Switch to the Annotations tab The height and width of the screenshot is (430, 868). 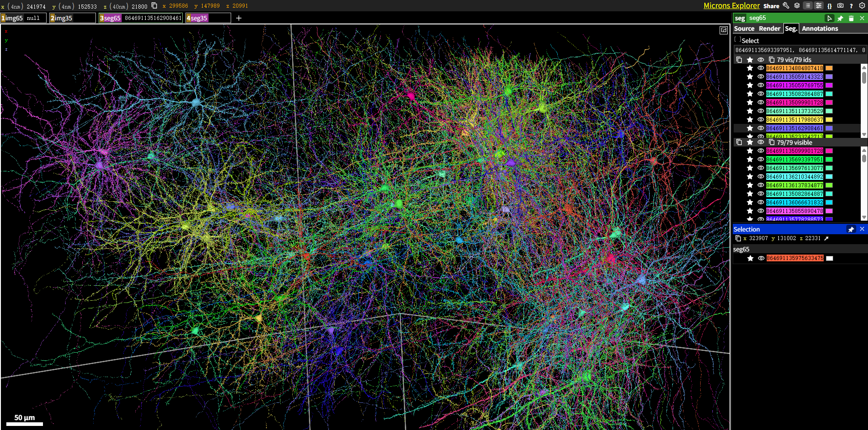(x=820, y=28)
